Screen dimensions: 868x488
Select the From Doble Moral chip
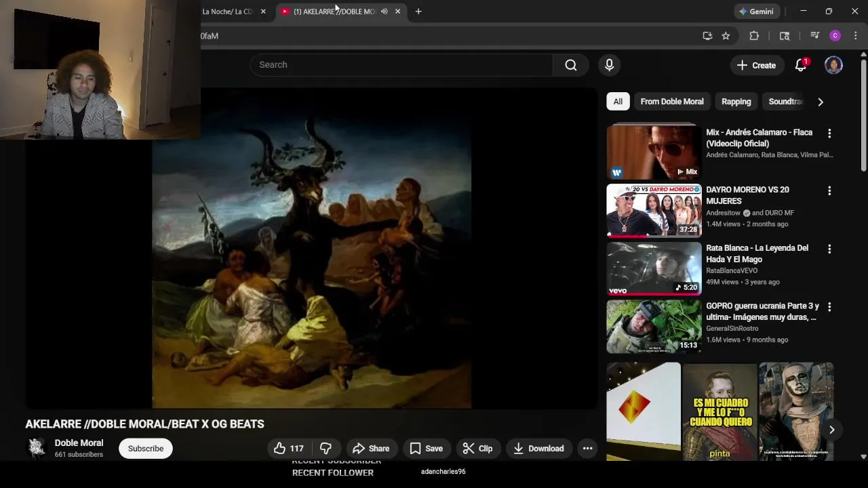point(672,102)
